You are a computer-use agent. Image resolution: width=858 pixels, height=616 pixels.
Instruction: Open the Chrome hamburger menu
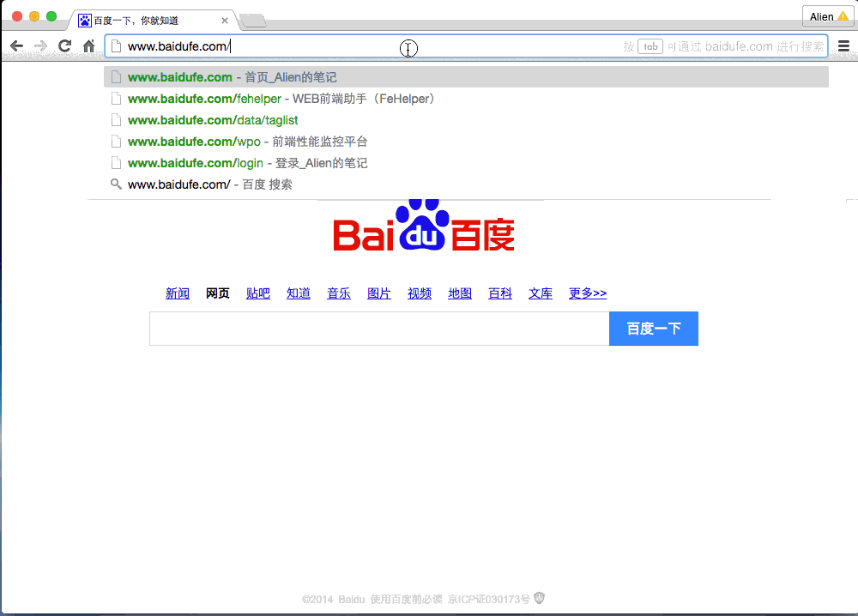point(843,46)
